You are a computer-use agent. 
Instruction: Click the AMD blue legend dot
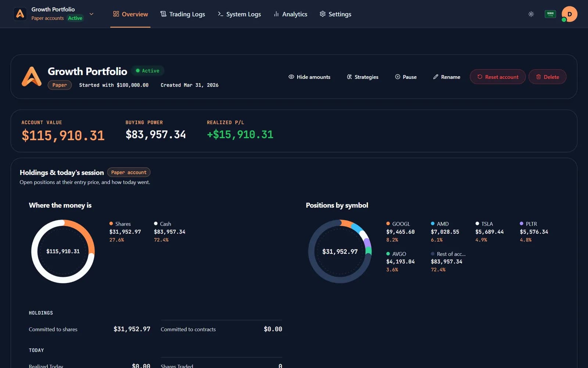pyautogui.click(x=433, y=223)
